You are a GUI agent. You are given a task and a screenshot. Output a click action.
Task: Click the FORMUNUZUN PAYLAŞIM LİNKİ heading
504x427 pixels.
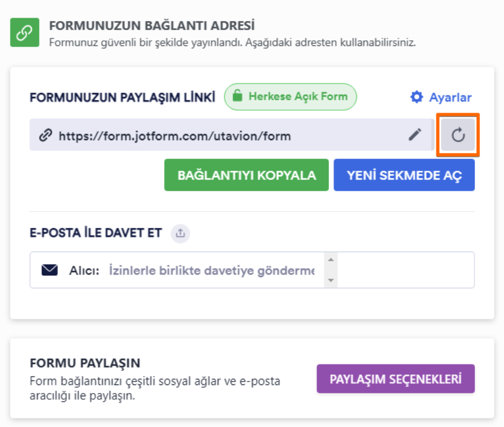(123, 97)
